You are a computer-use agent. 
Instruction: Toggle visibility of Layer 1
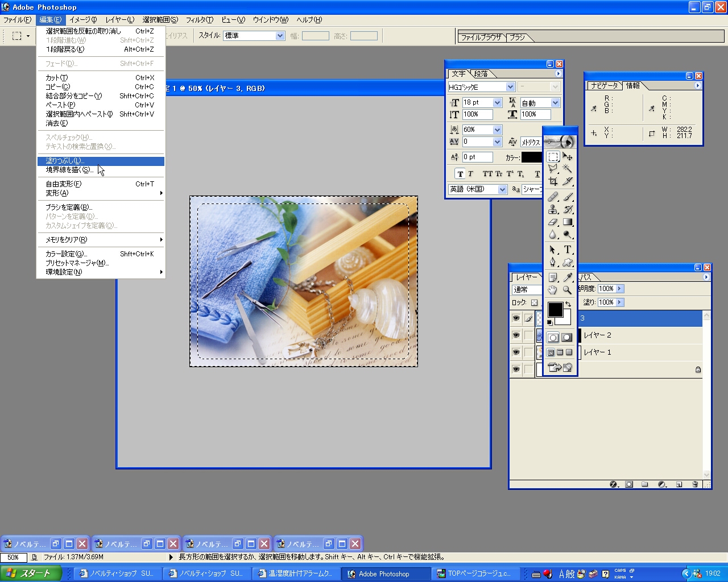coord(516,352)
